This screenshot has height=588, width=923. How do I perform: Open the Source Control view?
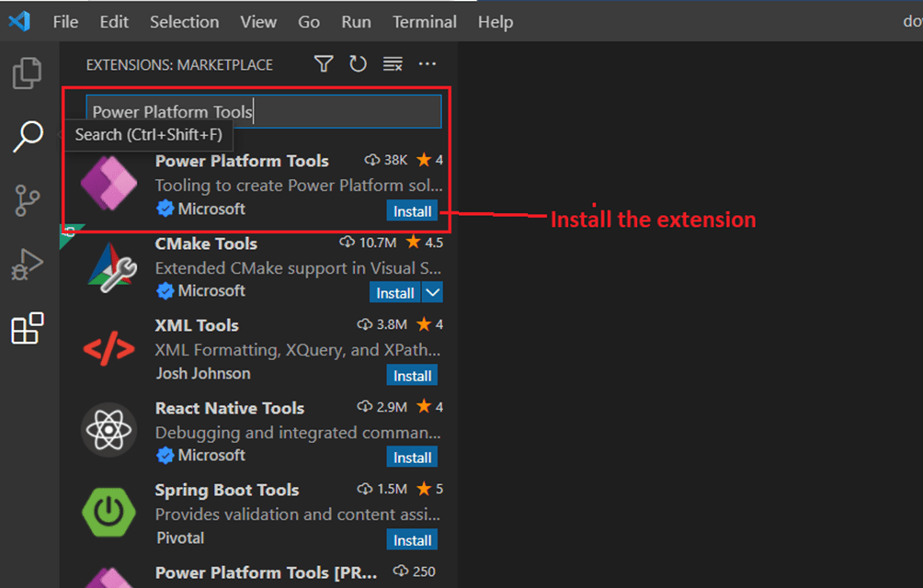click(28, 200)
